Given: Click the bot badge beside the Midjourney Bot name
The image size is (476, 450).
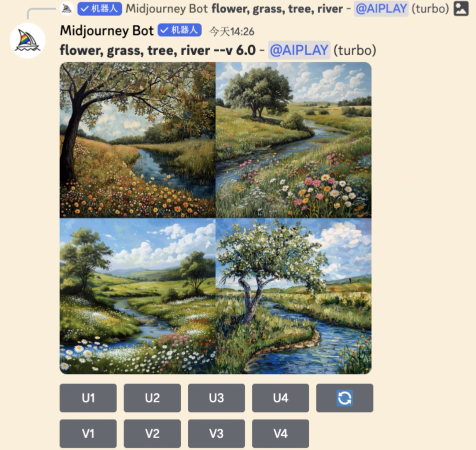Looking at the screenshot, I should 179,30.
